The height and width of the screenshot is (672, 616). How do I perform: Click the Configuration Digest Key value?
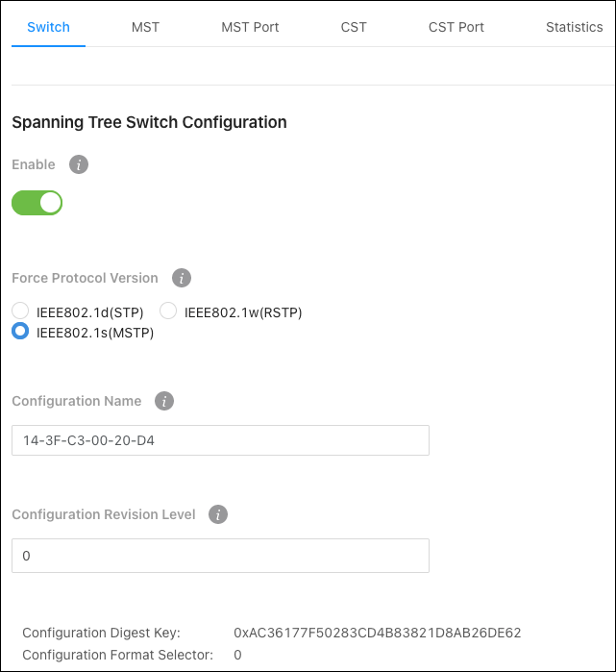pos(378,633)
